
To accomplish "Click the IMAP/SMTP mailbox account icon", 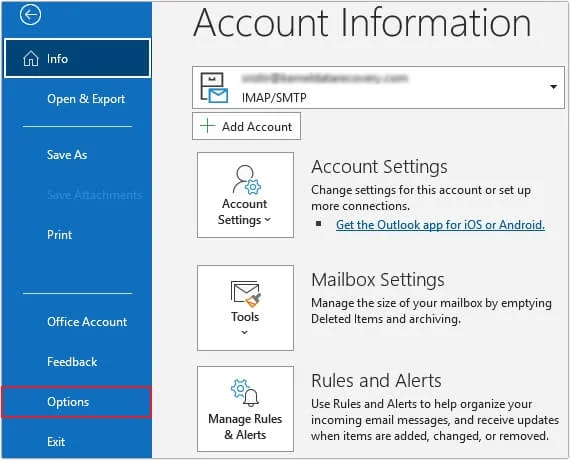I will point(214,88).
